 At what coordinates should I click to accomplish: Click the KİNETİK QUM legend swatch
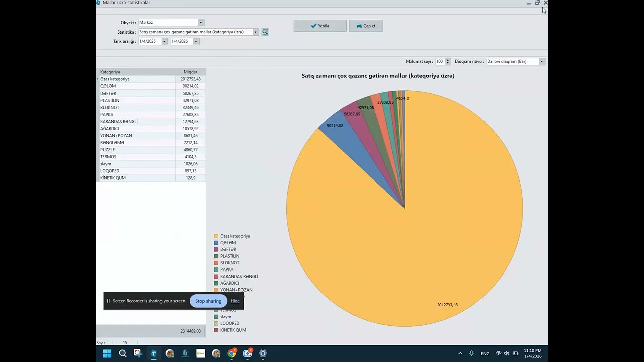[x=216, y=330]
